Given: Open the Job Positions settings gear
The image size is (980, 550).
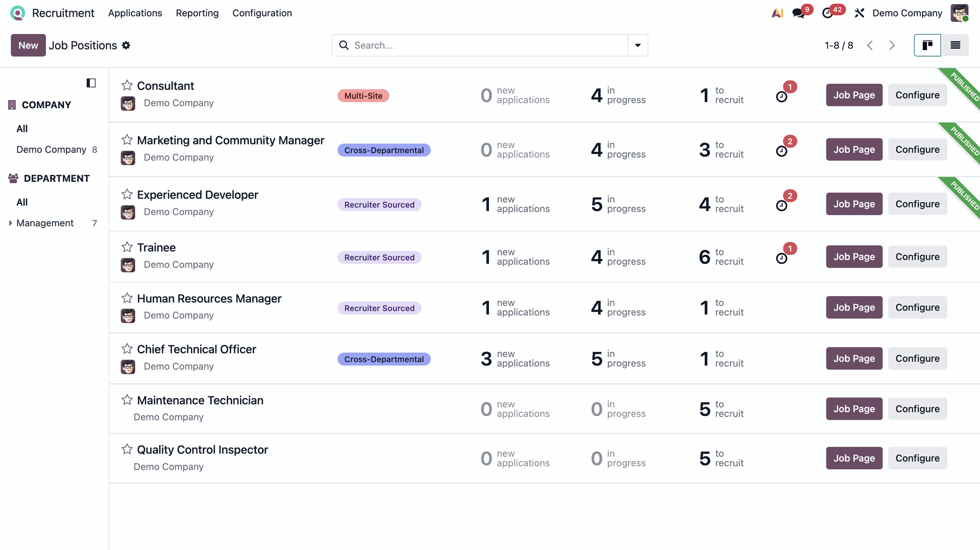Looking at the screenshot, I should pyautogui.click(x=126, y=45).
